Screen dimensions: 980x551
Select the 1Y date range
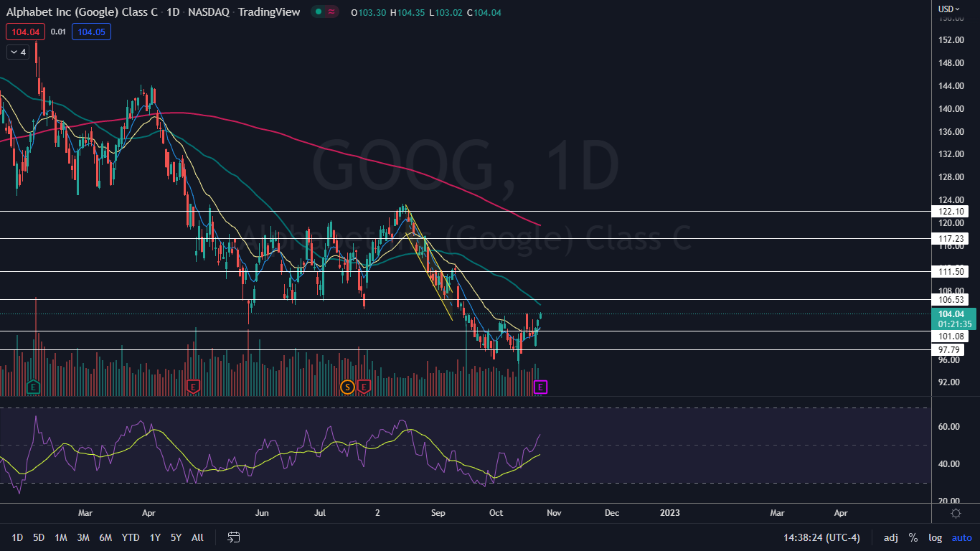pos(155,537)
